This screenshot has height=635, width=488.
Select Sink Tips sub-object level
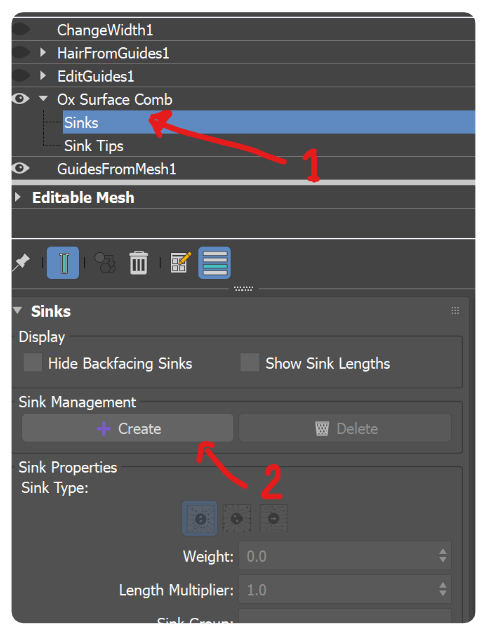[x=94, y=146]
